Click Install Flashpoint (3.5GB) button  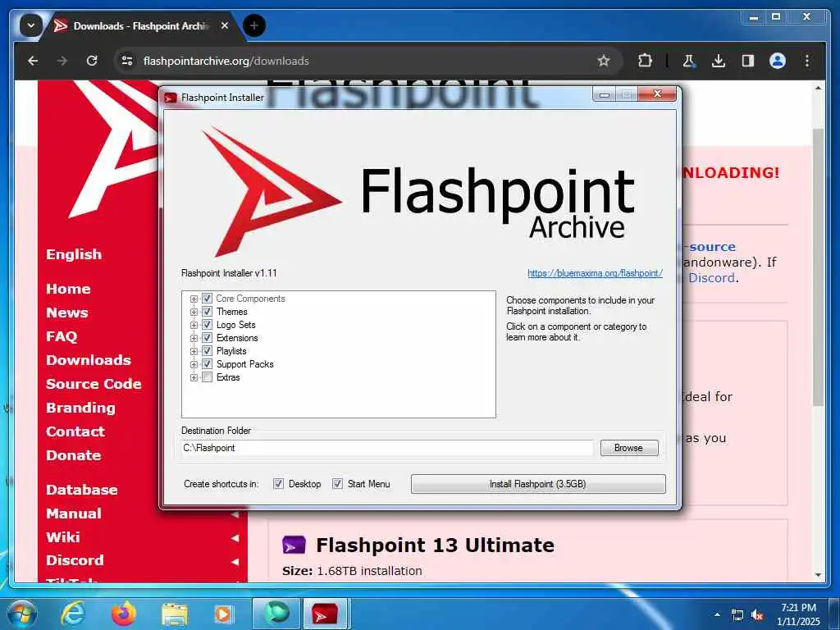pyautogui.click(x=538, y=484)
